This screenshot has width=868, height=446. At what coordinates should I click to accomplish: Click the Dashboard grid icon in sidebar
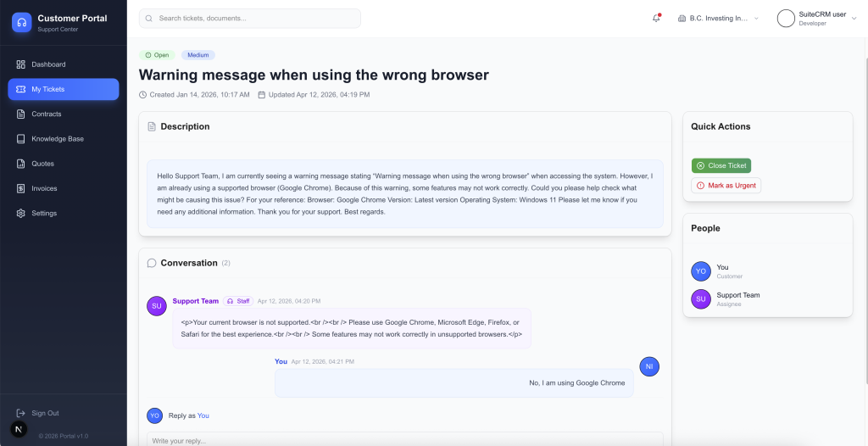21,64
